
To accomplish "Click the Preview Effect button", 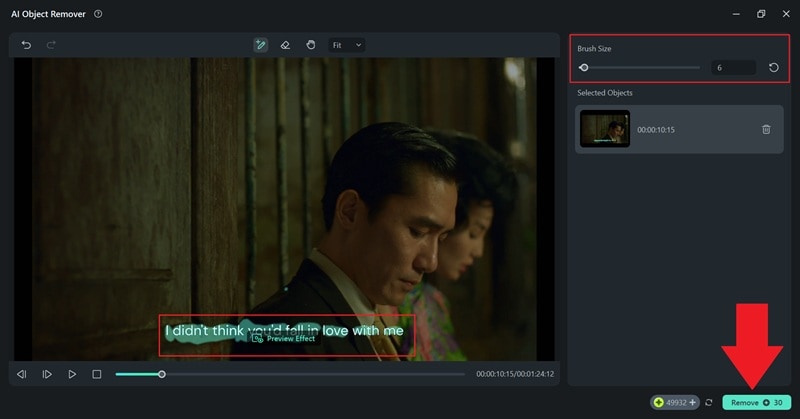I will (285, 338).
